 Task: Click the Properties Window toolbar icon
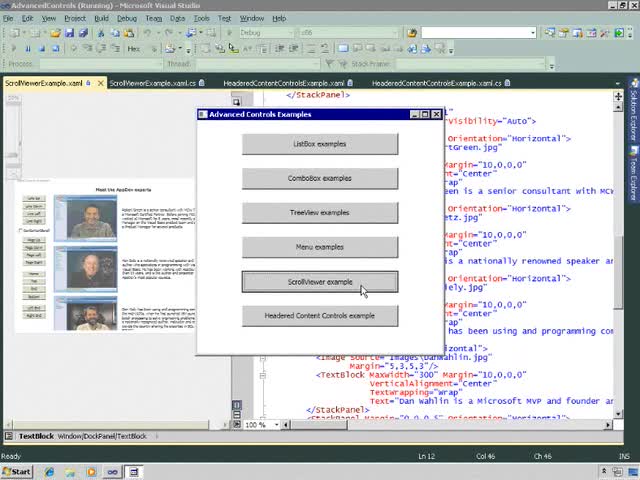[x=564, y=33]
